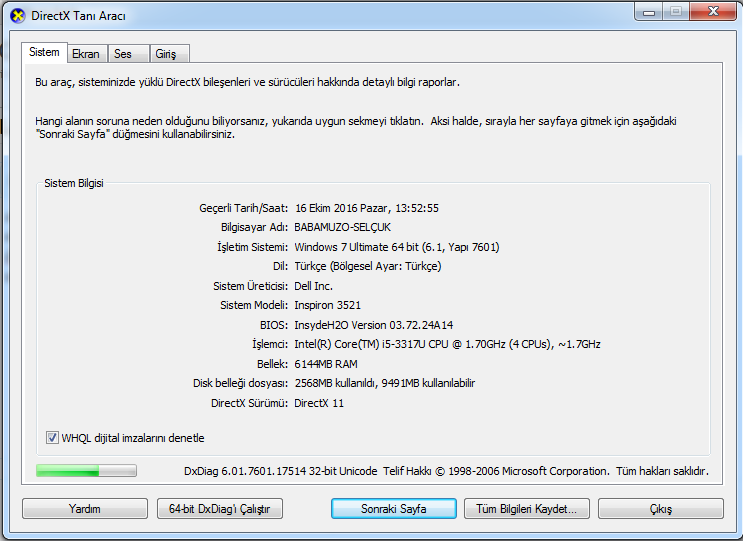Close the DirectX Tanı Aracı window
This screenshot has height=544, width=744.
point(713,11)
